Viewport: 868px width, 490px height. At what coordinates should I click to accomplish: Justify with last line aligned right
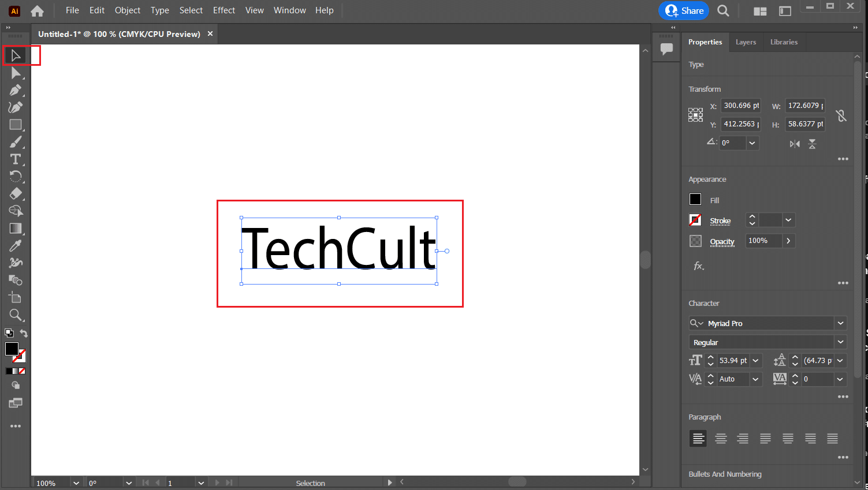[810, 439]
